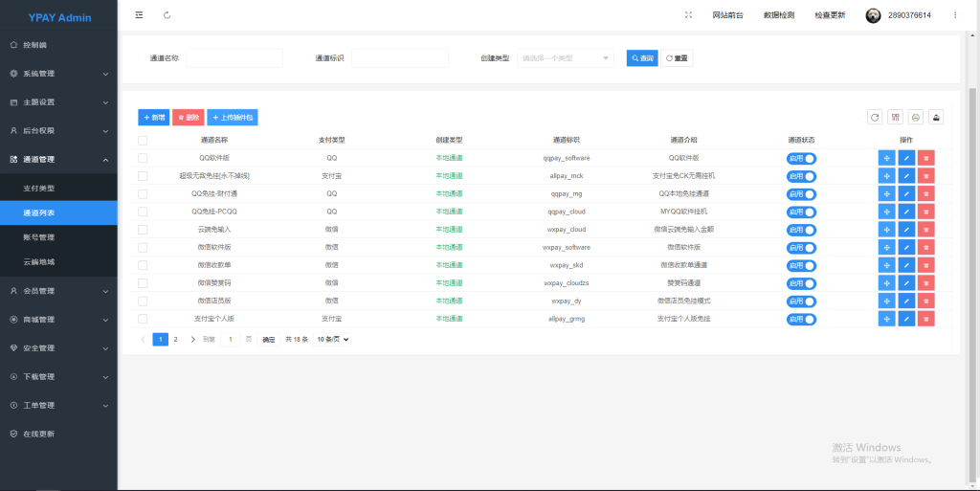Open 支付类型 in the sidebar
The image size is (980, 491).
click(58, 188)
